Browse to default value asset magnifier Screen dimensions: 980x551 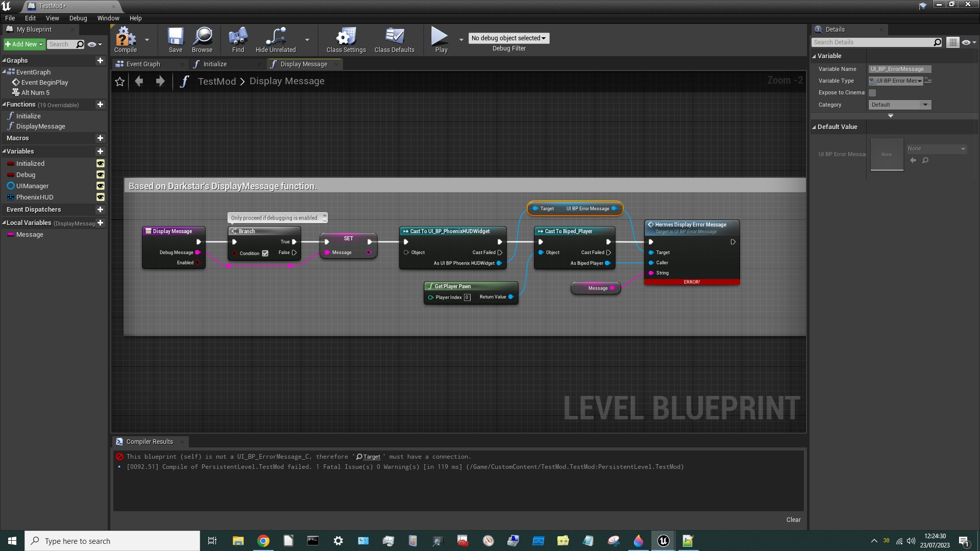pyautogui.click(x=925, y=160)
